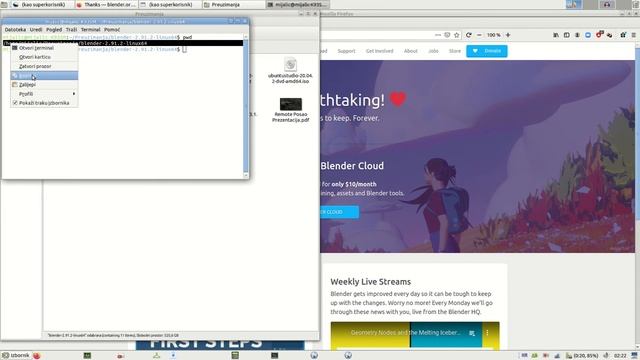
Task: Open the About link on blender.org
Action: point(411,51)
